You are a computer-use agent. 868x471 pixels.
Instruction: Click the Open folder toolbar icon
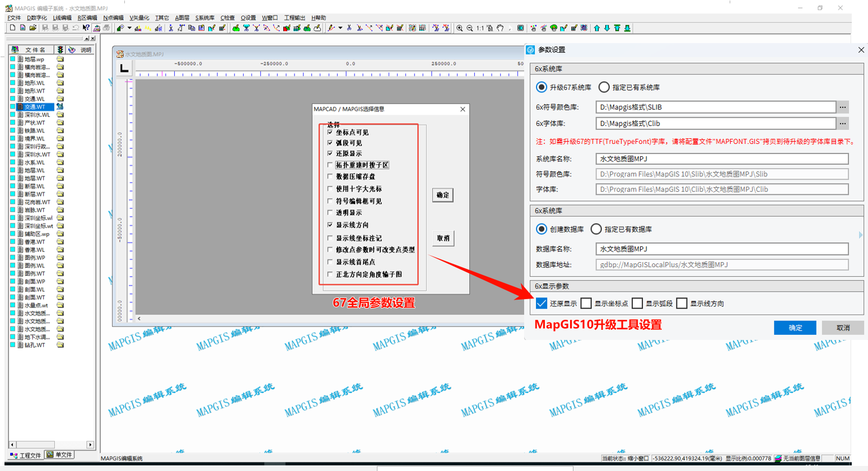(x=33, y=28)
